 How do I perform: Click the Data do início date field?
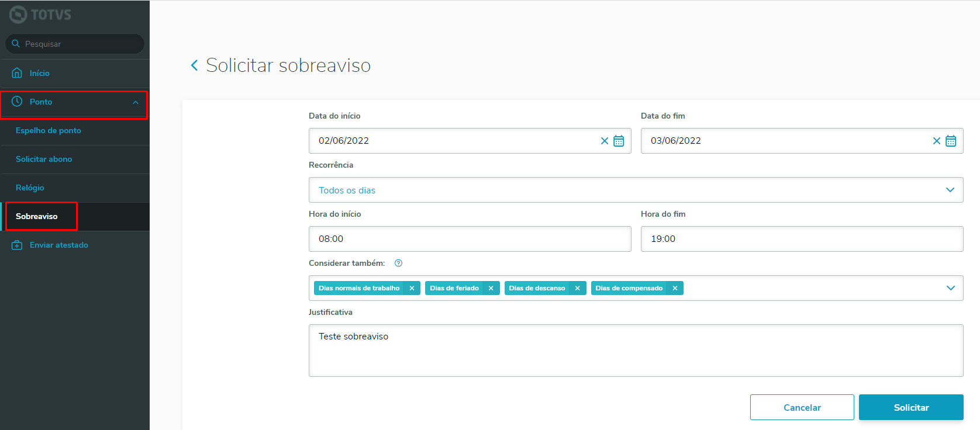(470, 141)
